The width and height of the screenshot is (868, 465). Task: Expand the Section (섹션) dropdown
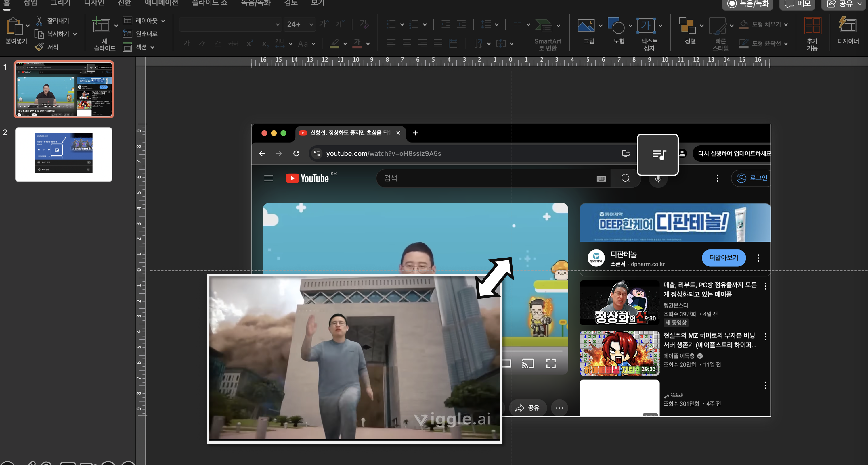[x=153, y=47]
